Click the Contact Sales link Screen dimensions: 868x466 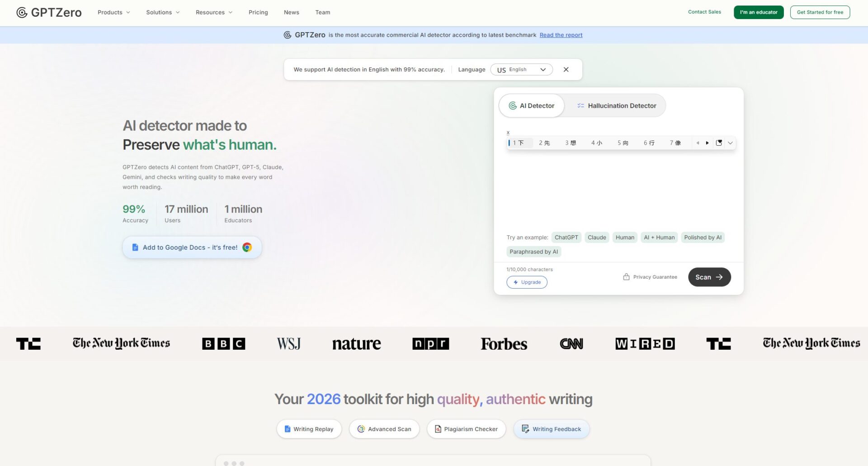[x=704, y=12]
